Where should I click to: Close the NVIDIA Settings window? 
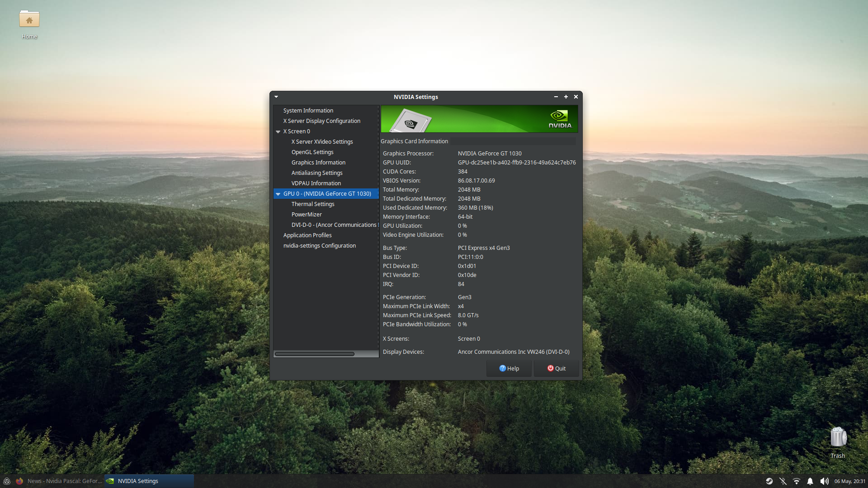tap(576, 97)
